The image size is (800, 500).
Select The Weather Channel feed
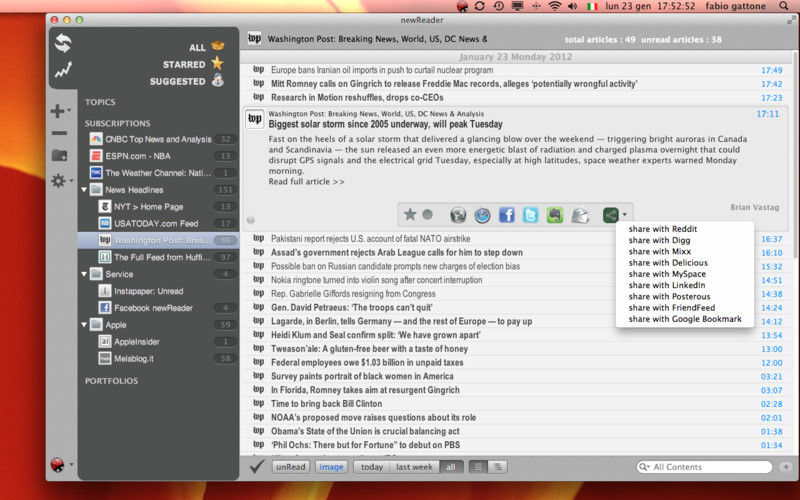158,173
